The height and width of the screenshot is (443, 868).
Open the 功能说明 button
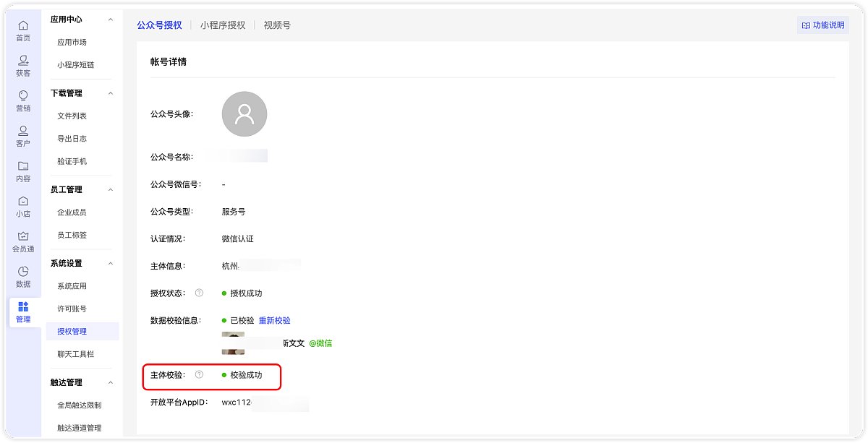[823, 25]
